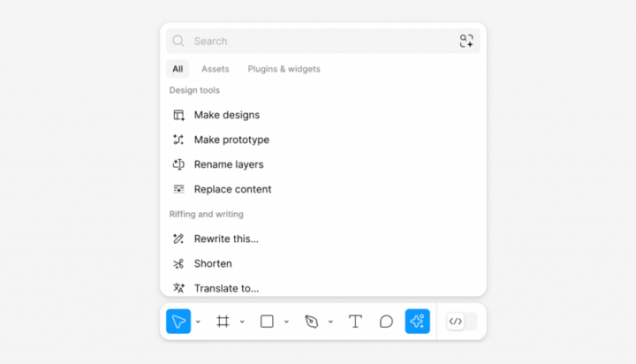Choose Rename layers action
The width and height of the screenshot is (636, 364).
point(323,164)
